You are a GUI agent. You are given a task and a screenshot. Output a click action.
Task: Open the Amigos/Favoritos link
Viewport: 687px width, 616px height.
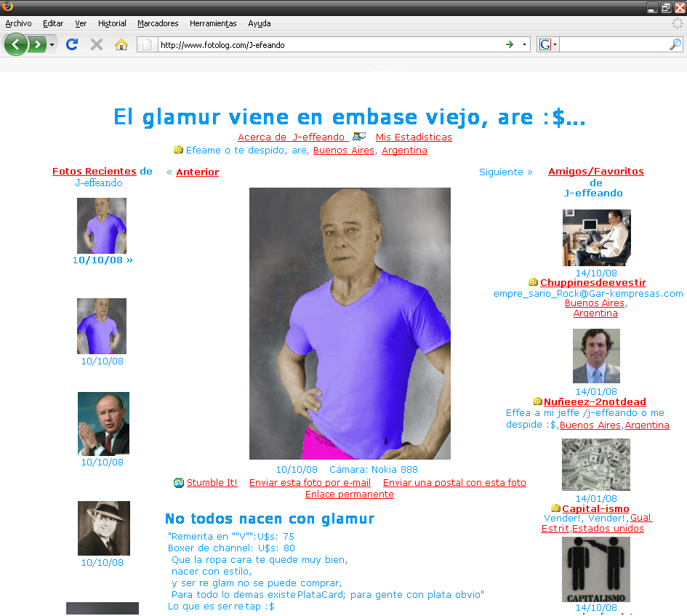[596, 172]
